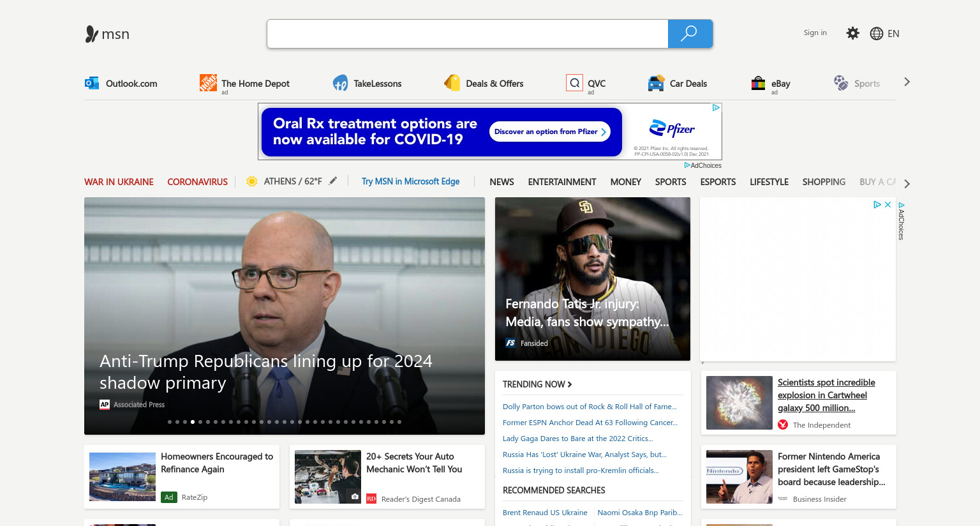Show more categories in the navigation bar
The image size is (980, 526).
[x=907, y=184]
